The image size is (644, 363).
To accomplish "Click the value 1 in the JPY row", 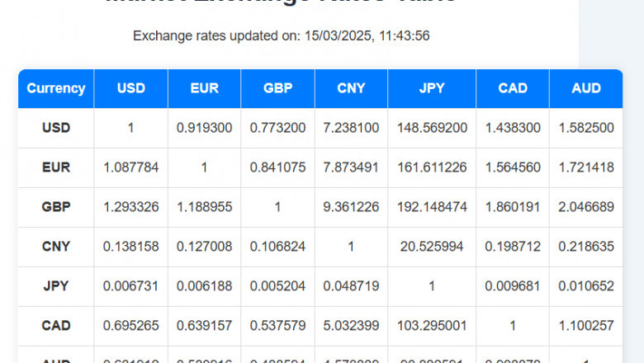I will click(x=432, y=286).
